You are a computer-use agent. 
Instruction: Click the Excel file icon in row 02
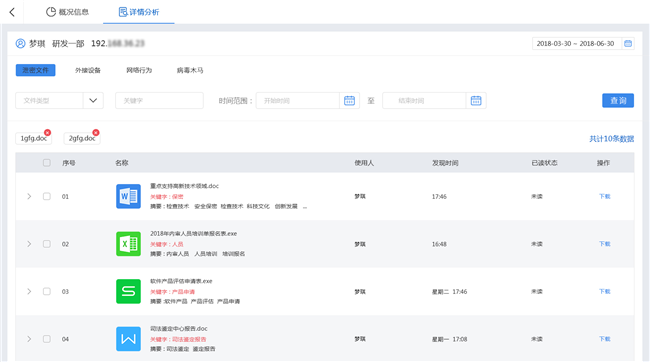click(x=129, y=244)
